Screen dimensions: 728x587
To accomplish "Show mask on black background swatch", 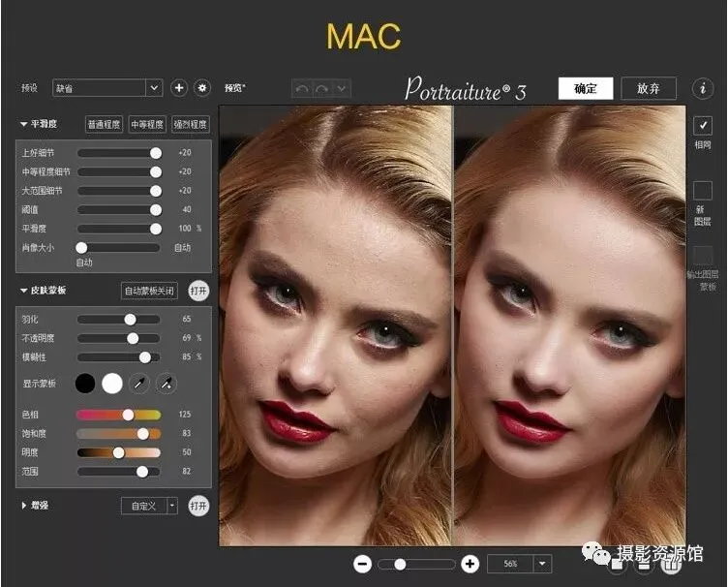I will (85, 384).
